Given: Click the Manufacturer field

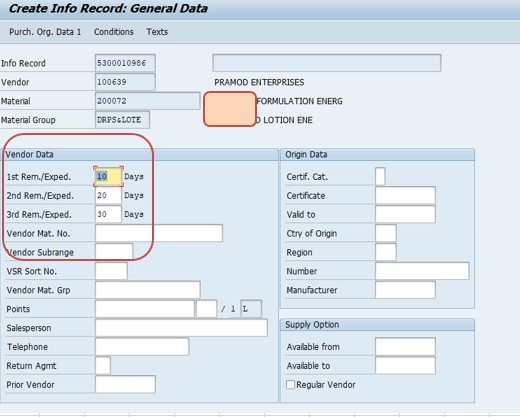Looking at the screenshot, I should point(405,290).
